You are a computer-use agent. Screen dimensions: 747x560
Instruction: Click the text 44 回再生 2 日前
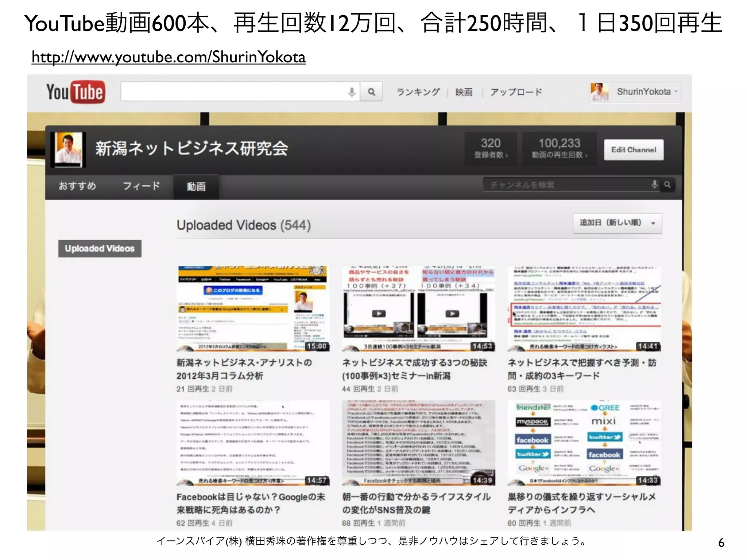pos(370,389)
